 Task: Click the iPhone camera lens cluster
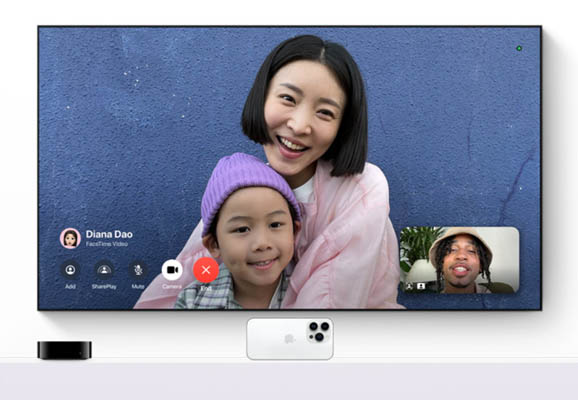click(x=319, y=331)
